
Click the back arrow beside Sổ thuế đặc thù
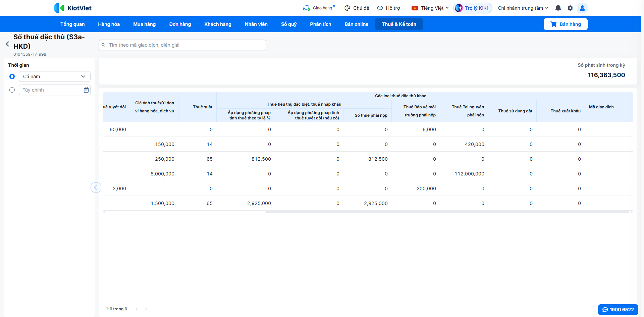tap(7, 44)
